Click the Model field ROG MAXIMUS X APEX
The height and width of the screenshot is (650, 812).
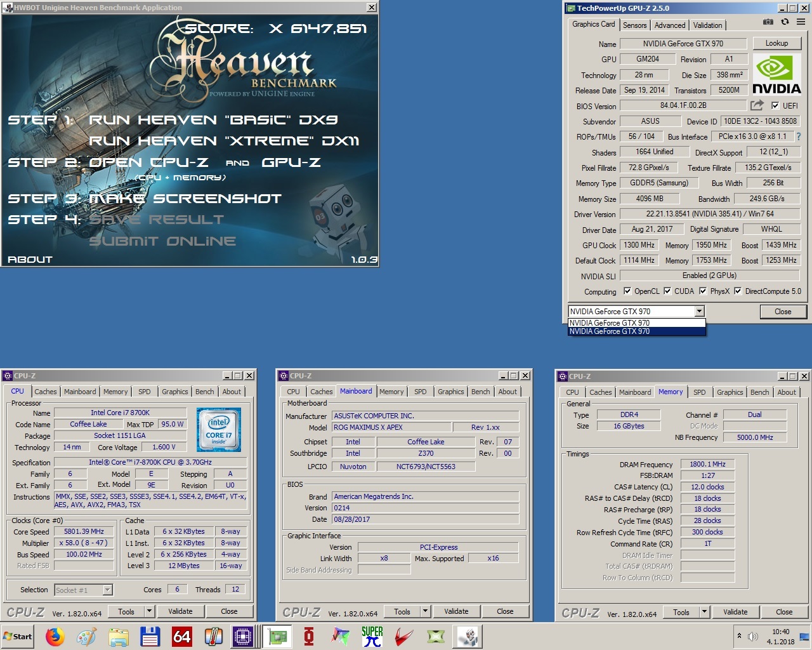(391, 427)
